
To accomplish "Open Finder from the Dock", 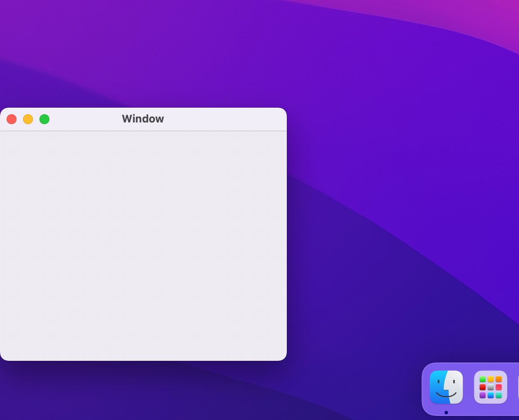I will pos(446,387).
